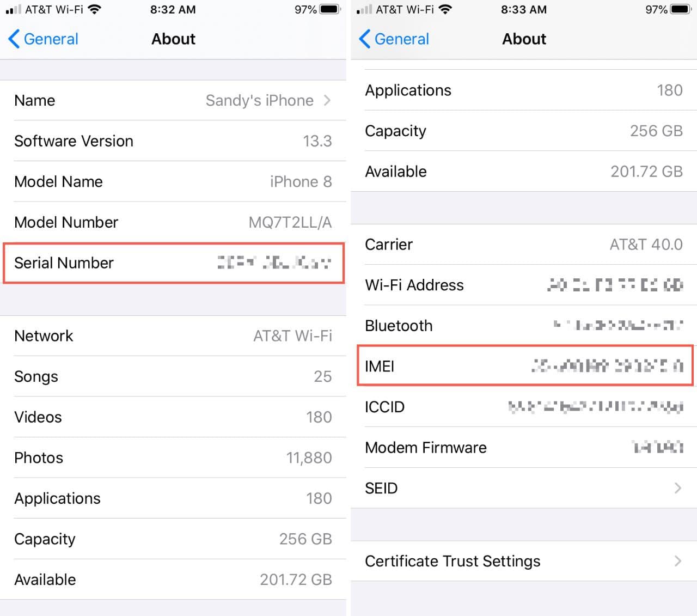Select the highlighted Serial Number row

173,263
